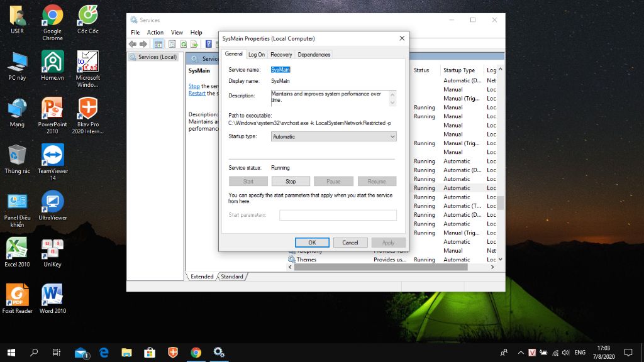644x362 pixels.
Task: Click the horizontal scrollbar thumb in Services
Action: (x=380, y=267)
